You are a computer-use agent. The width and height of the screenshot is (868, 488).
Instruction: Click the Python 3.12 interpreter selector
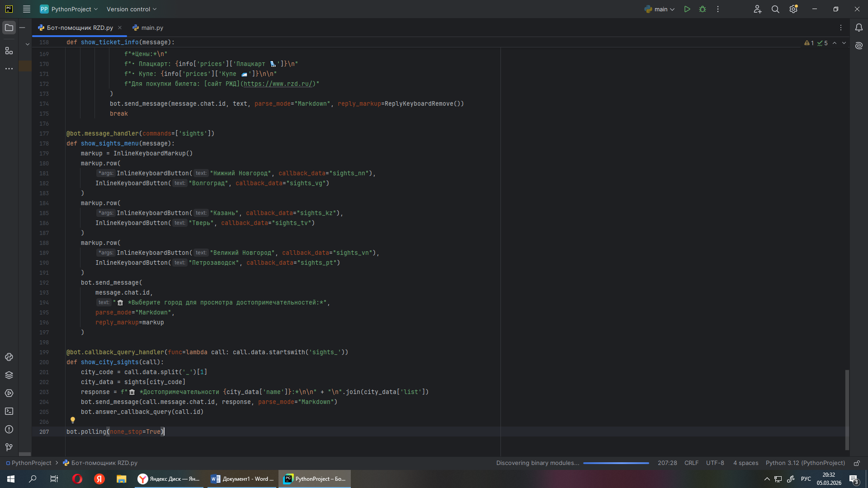pyautogui.click(x=805, y=463)
